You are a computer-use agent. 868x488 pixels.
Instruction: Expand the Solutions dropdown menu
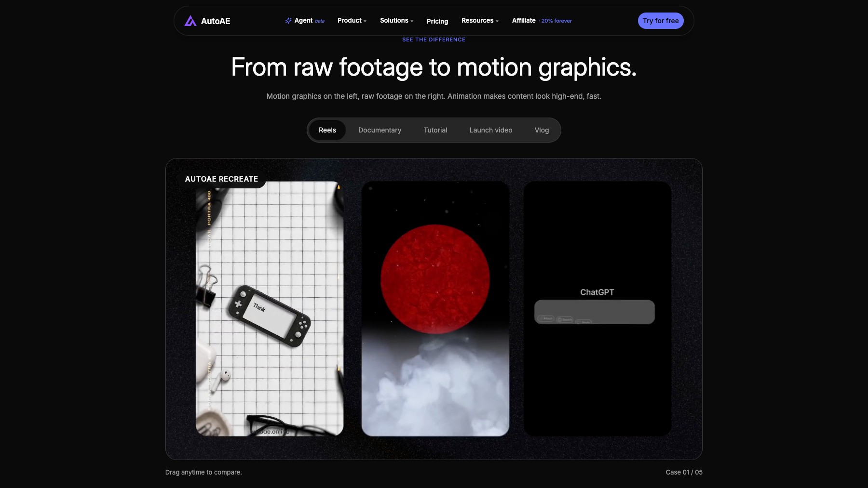point(396,21)
